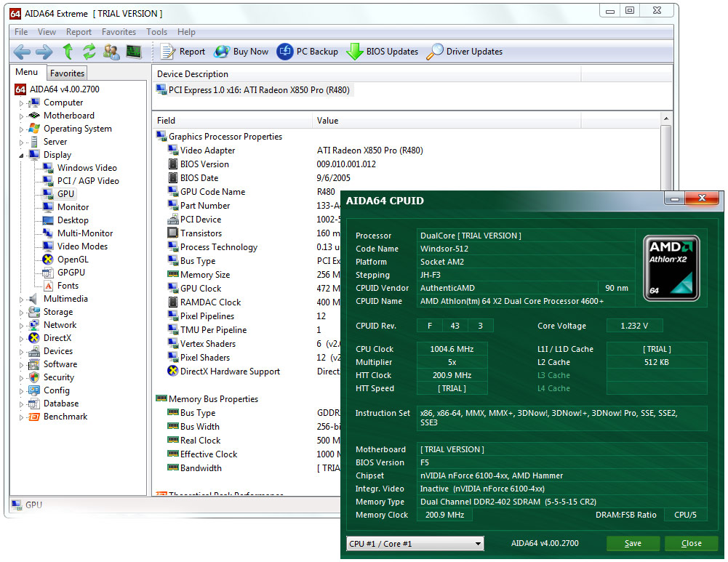Select PCI / AGP Video in the tree
728x562 pixels.
pyautogui.click(x=88, y=181)
